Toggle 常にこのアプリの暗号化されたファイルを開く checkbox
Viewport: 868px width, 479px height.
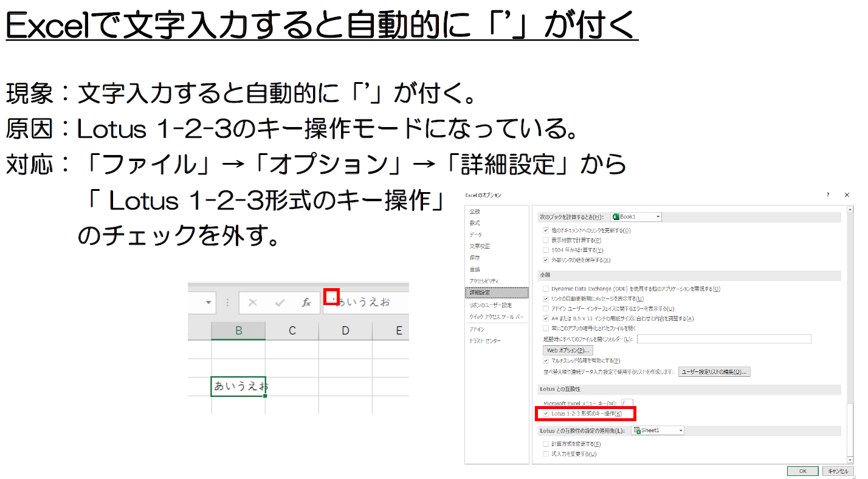(x=545, y=328)
